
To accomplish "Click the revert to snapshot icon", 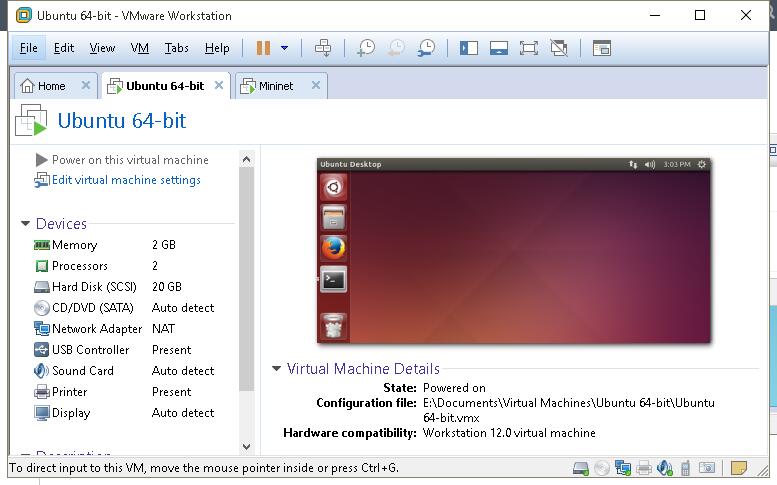I will [x=396, y=48].
